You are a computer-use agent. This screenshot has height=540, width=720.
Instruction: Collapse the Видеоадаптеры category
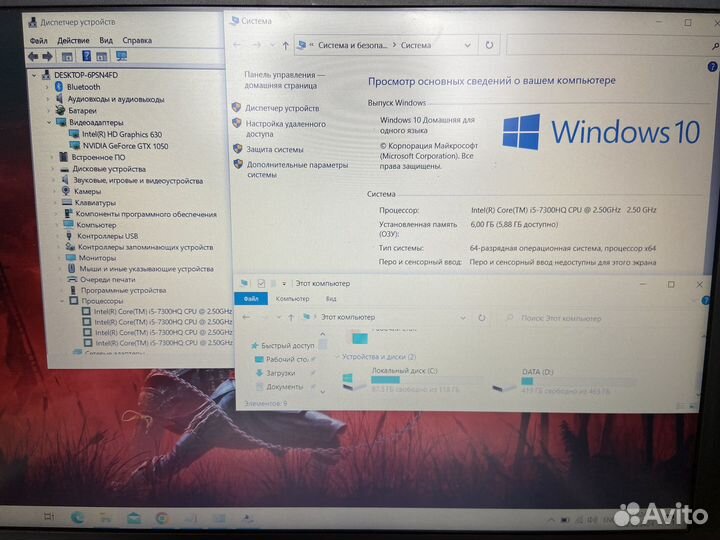pos(49,123)
